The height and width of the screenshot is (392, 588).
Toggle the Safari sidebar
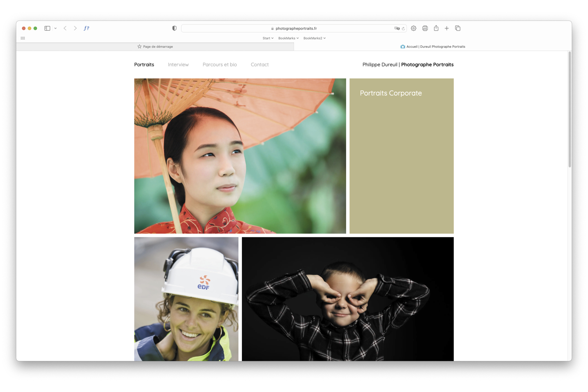click(47, 28)
